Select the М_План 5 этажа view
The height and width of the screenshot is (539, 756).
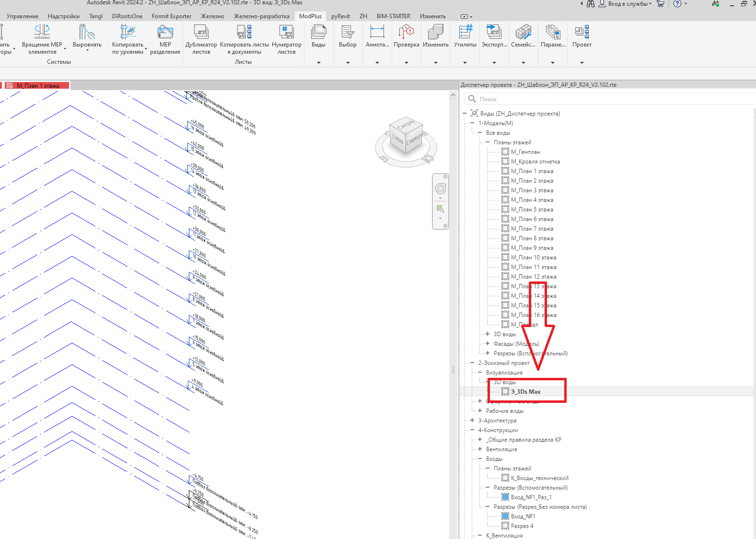(x=532, y=210)
